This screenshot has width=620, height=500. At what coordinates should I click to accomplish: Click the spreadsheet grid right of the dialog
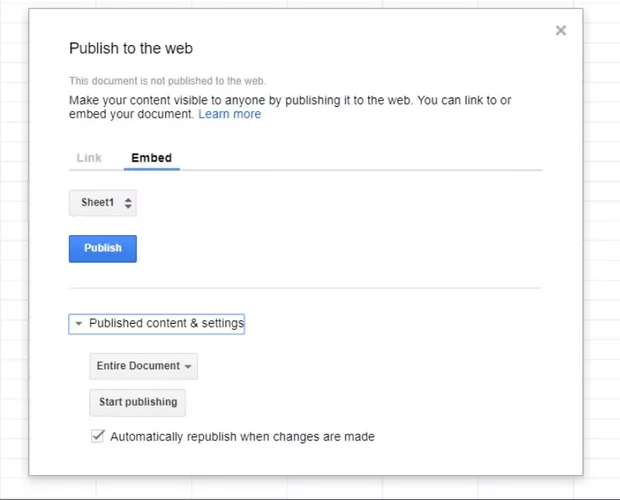(x=601, y=250)
